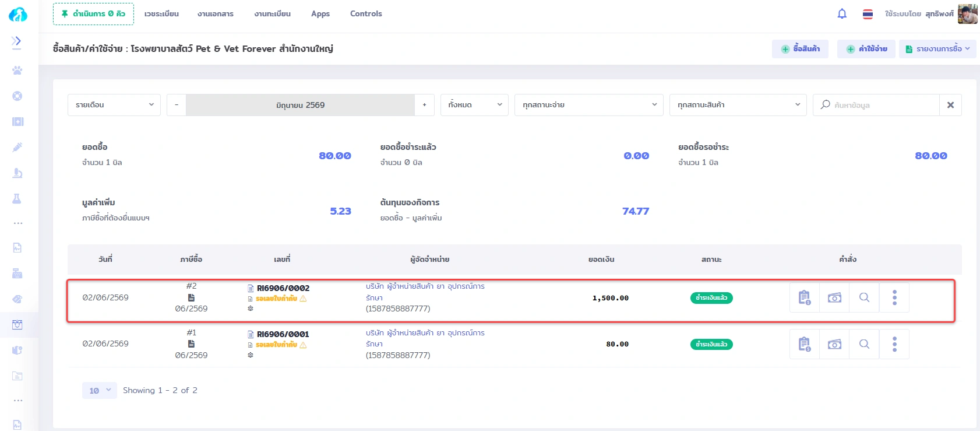The width and height of the screenshot is (980, 431).
Task: Click the clipboard icon for RI6906/0001
Action: tap(805, 344)
